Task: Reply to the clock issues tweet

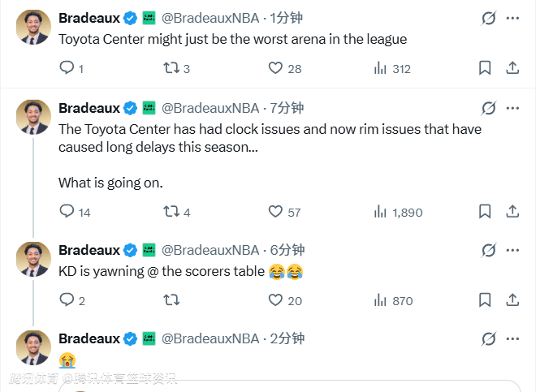Action: point(67,212)
